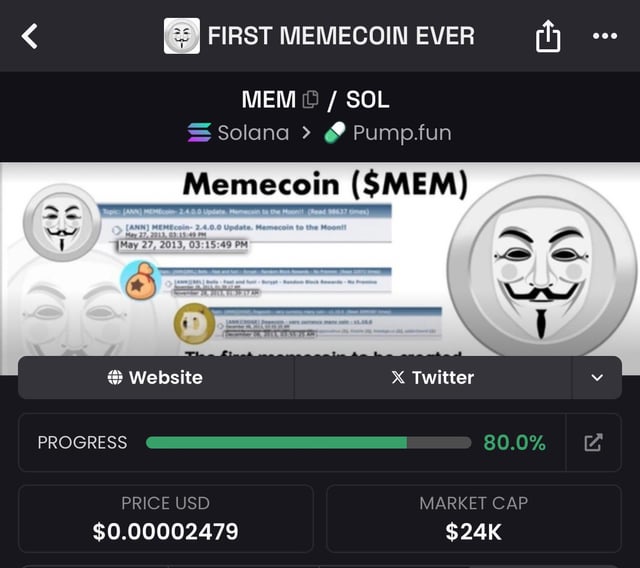The width and height of the screenshot is (640, 568).
Task: Go back using the left arrow
Action: 29,36
